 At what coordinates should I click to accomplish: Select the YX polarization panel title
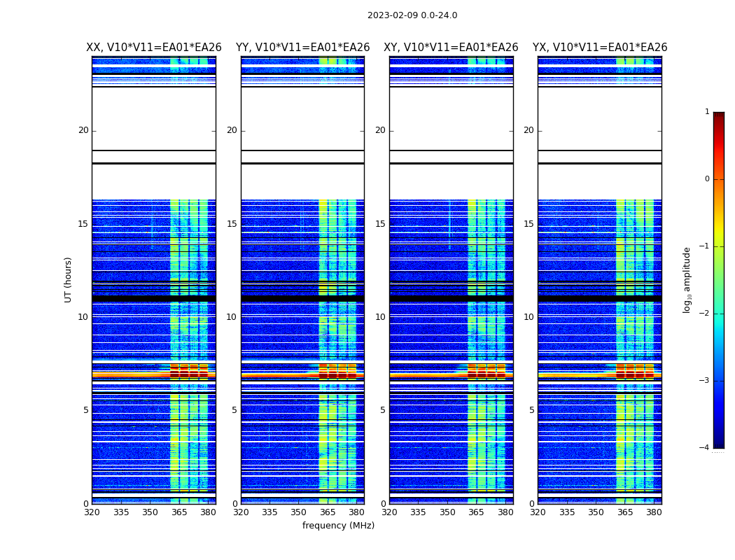click(x=599, y=48)
